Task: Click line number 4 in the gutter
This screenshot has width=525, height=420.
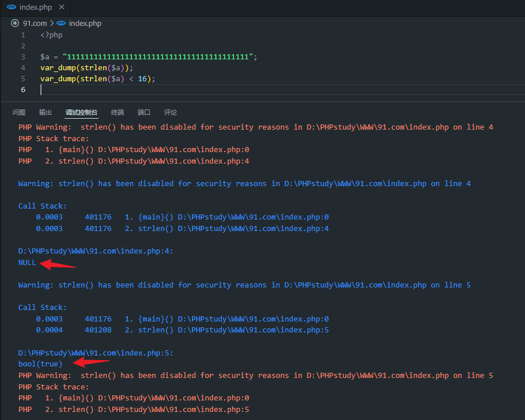Action: pyautogui.click(x=22, y=68)
